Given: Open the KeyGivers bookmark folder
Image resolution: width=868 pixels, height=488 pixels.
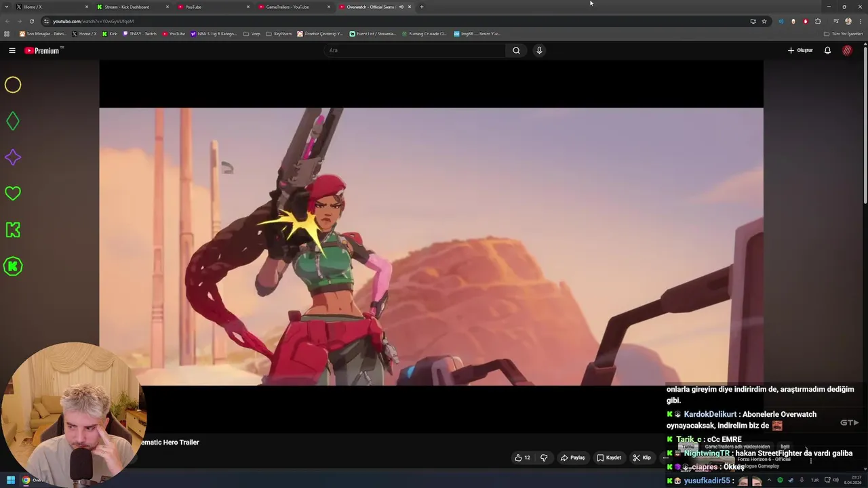Looking at the screenshot, I should click(279, 33).
